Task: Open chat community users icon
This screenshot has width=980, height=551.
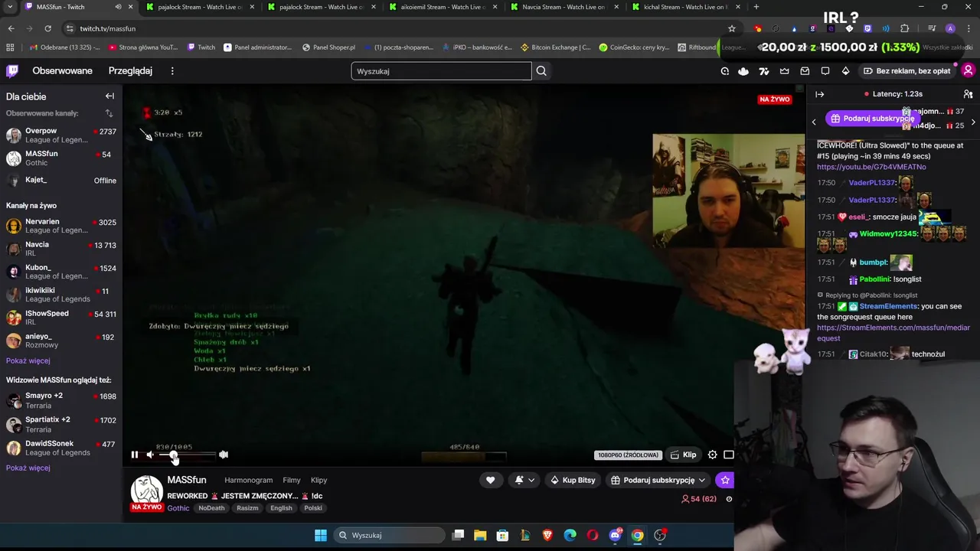Action: (968, 94)
